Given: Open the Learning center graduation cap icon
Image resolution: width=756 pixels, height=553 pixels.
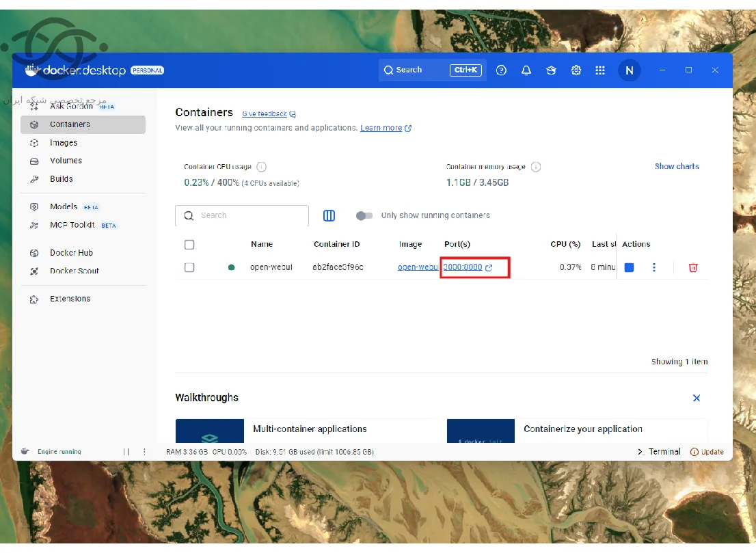Looking at the screenshot, I should click(551, 70).
